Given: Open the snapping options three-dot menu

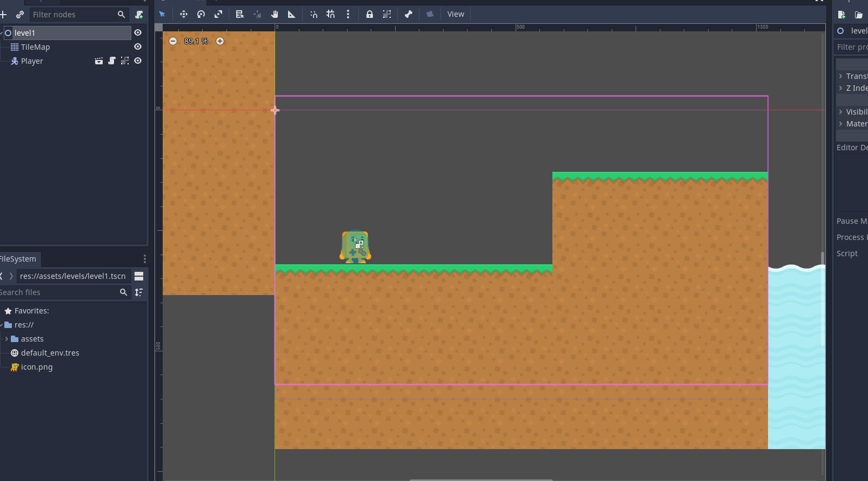Looking at the screenshot, I should point(348,15).
